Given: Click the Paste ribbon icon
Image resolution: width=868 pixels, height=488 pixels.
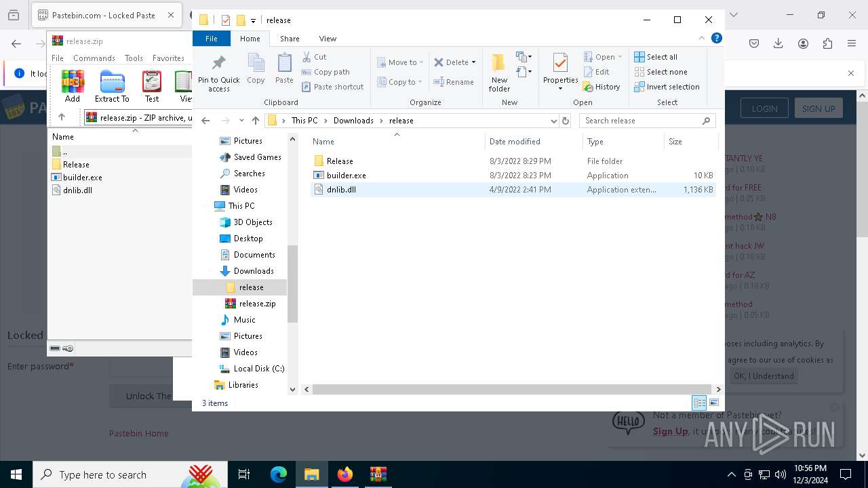Looking at the screenshot, I should 284,69.
